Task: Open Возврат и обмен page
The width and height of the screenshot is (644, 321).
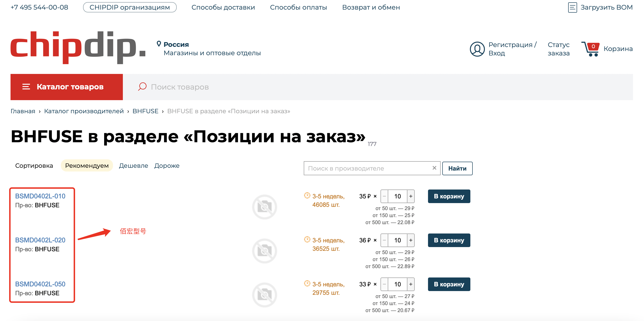Action: pyautogui.click(x=371, y=7)
